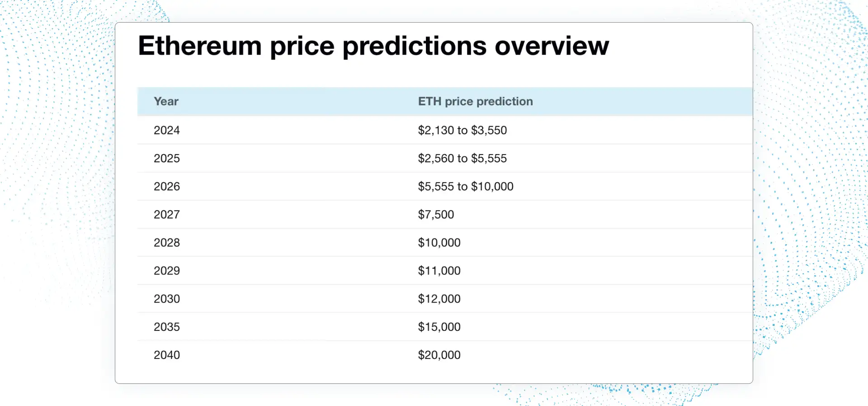
Task: Click the $2,130 to $3,550 price
Action: 462,131
